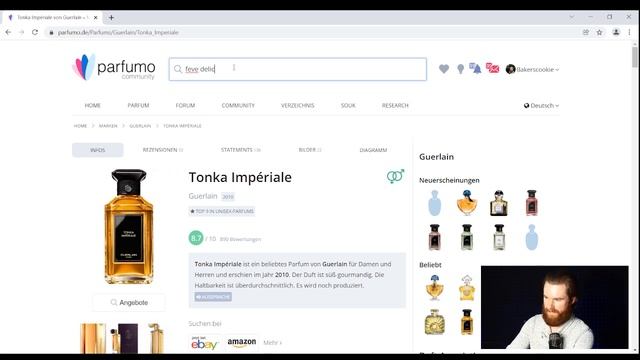Open the COMMUNITY menu
640x360 pixels.
pos(238,105)
